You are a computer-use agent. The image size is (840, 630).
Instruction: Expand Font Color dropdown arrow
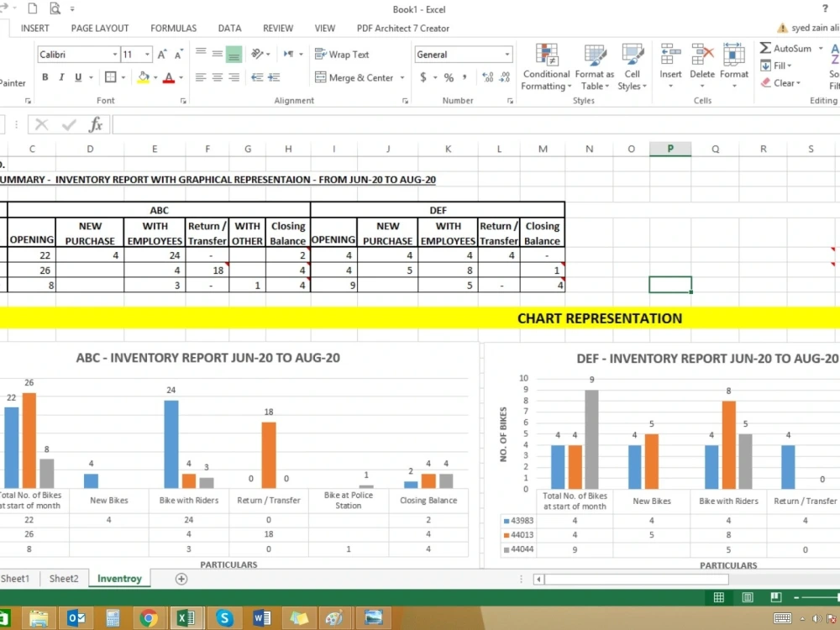pyautogui.click(x=181, y=77)
